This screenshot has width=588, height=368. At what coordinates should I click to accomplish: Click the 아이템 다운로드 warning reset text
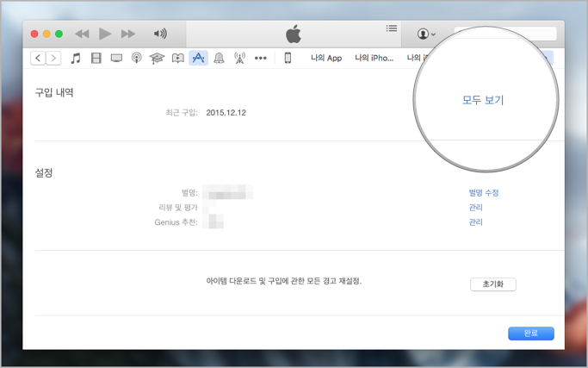[284, 281]
